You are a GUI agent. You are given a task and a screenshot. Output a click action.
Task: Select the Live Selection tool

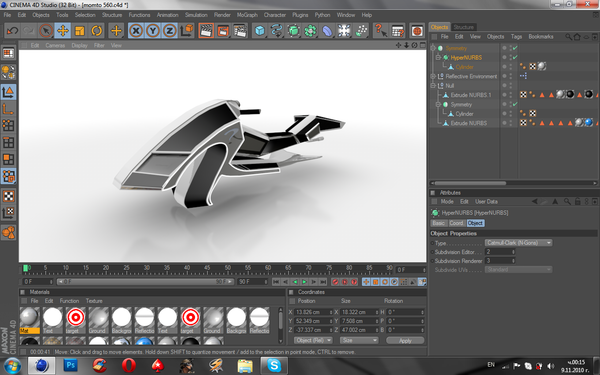tap(46, 31)
